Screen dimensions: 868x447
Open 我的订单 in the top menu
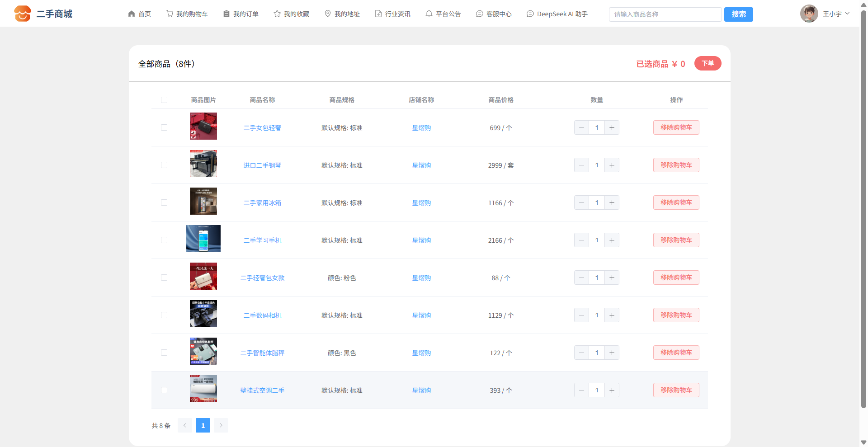pyautogui.click(x=241, y=14)
